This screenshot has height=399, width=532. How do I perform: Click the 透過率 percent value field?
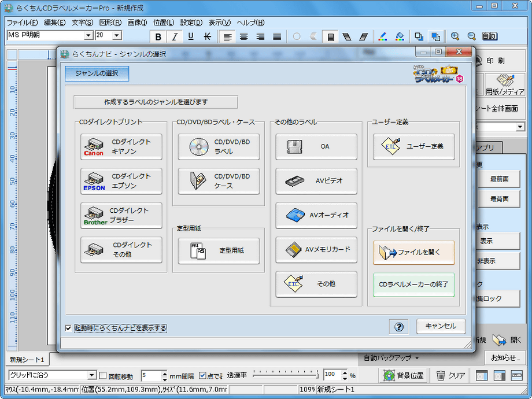pyautogui.click(x=332, y=375)
